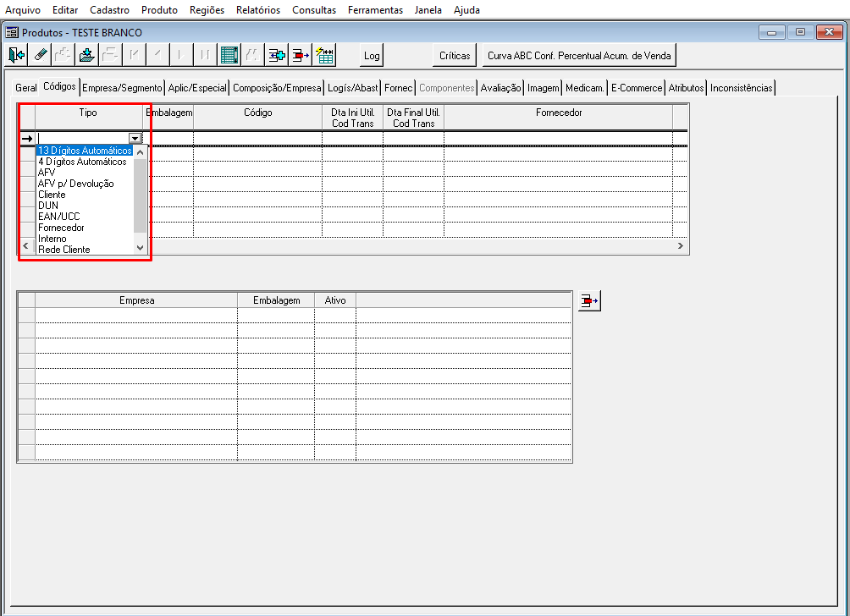Open the Relatórios menu
Image resolution: width=850 pixels, height=616 pixels.
coord(258,10)
